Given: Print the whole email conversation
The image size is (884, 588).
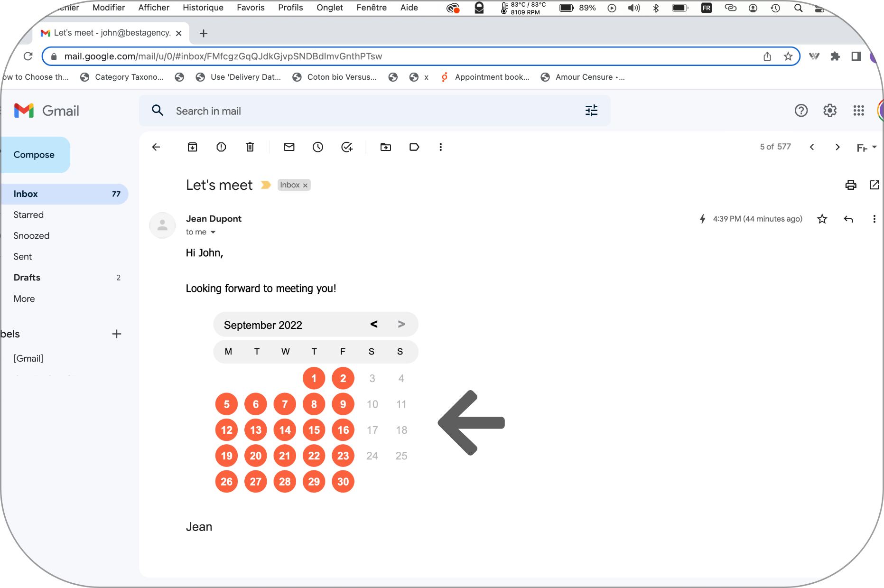Looking at the screenshot, I should click(851, 185).
